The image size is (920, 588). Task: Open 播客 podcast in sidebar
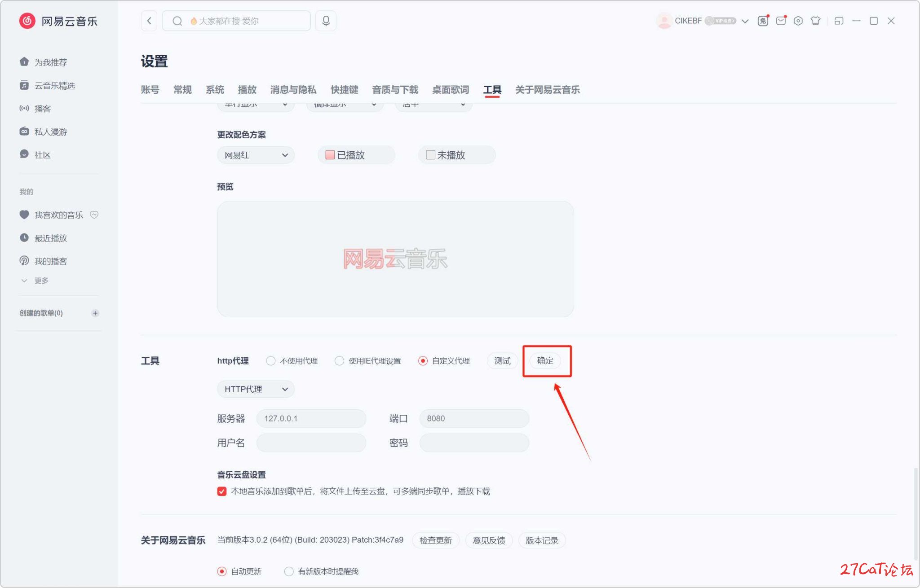coord(35,109)
